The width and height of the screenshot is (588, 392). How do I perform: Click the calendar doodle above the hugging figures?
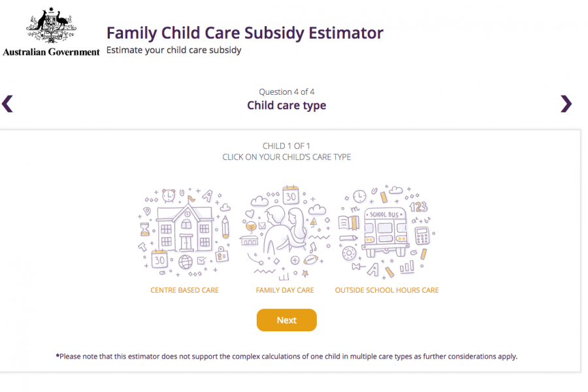tap(290, 194)
